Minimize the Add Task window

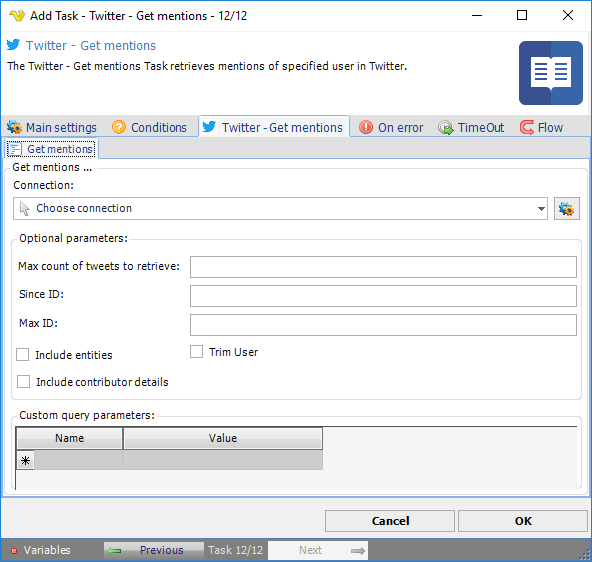477,15
